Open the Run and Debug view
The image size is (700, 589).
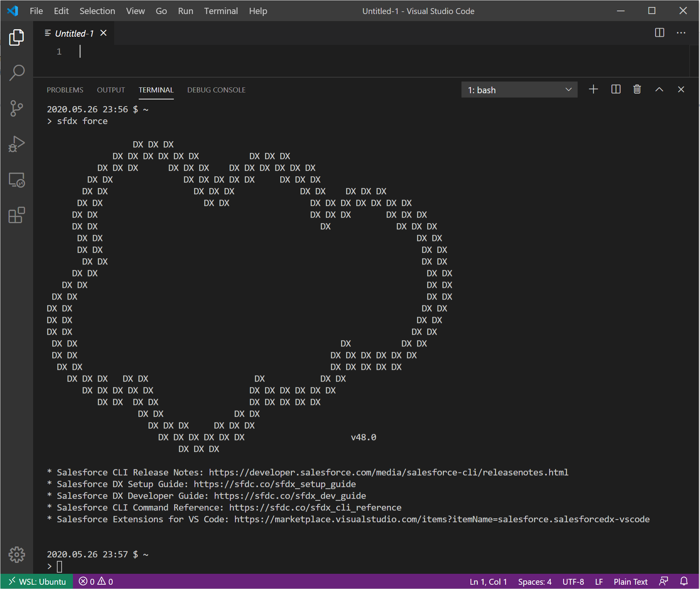[x=16, y=144]
